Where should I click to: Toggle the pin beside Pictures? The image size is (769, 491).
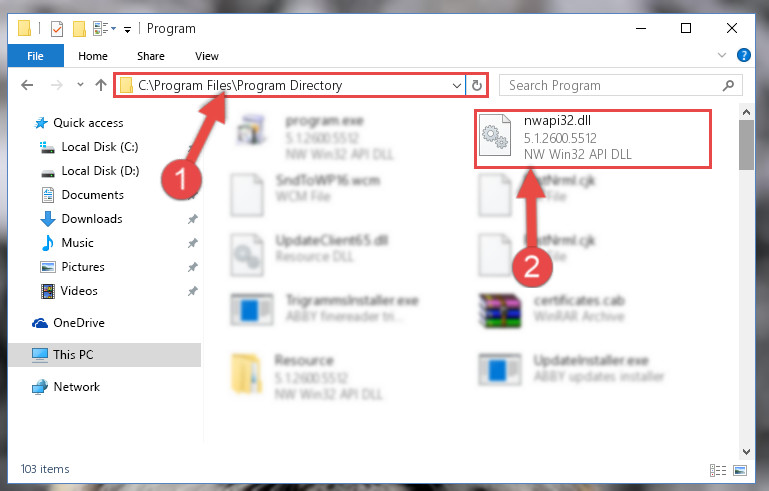193,267
